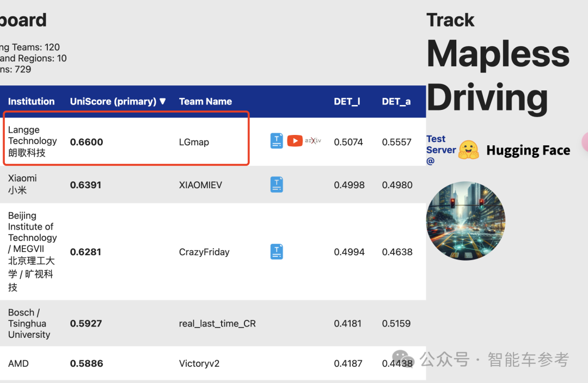Select the LGmap team name
The height and width of the screenshot is (383, 588).
pyautogui.click(x=194, y=142)
